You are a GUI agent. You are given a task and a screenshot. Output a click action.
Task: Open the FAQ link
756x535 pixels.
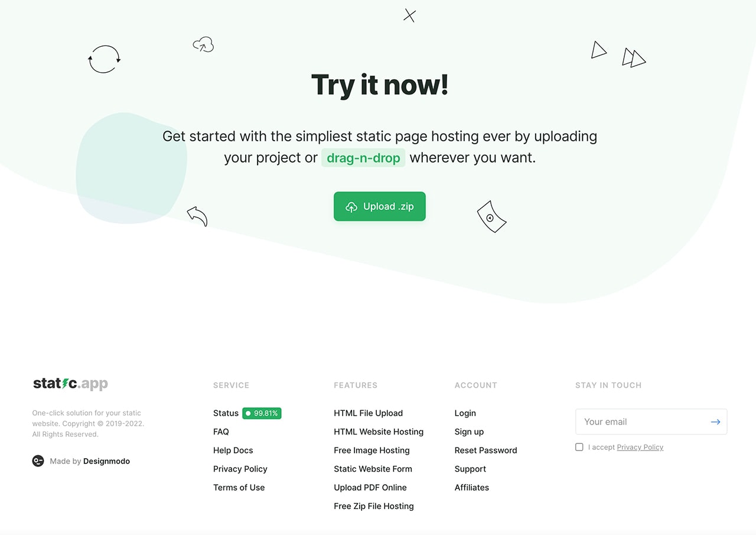click(221, 432)
